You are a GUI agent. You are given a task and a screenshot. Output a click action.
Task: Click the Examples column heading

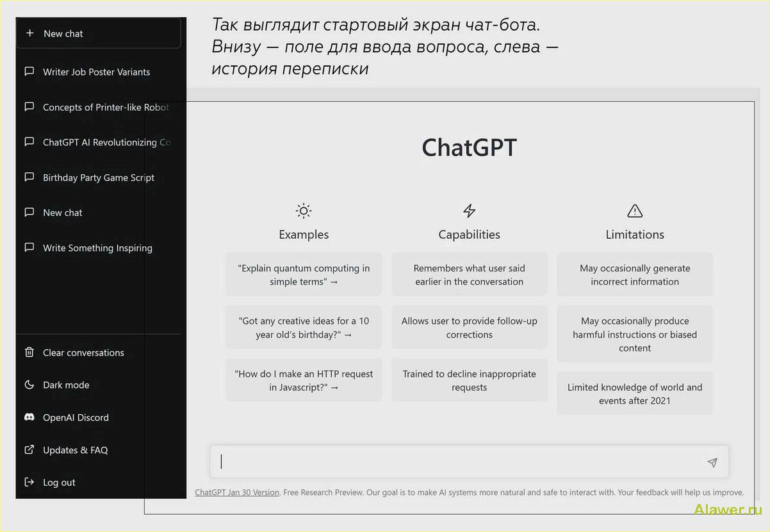click(x=304, y=234)
